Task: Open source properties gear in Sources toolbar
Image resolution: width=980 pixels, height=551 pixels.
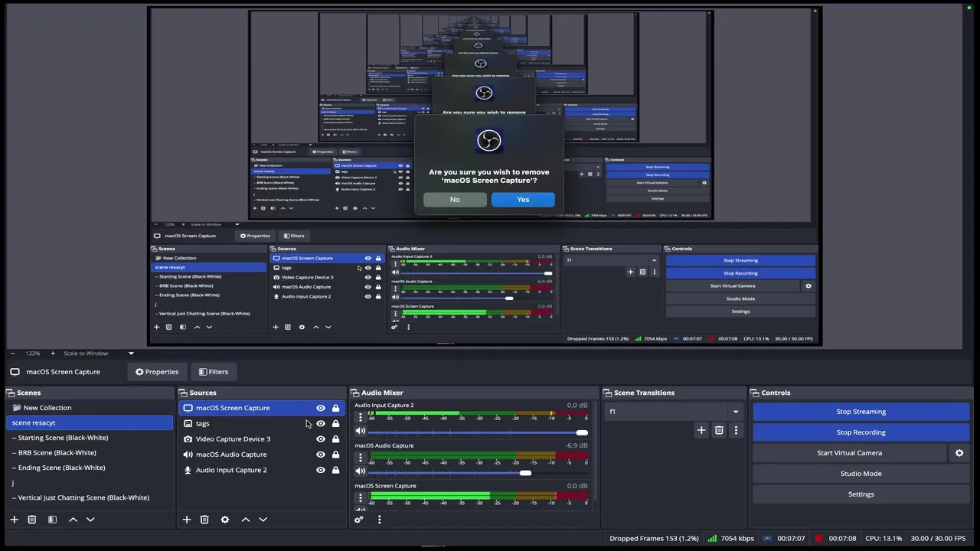Action: tap(225, 520)
